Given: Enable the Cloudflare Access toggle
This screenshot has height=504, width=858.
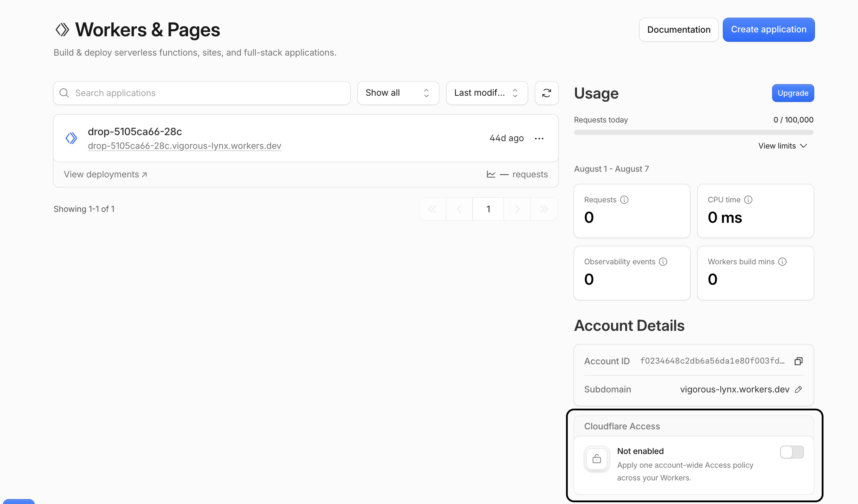Looking at the screenshot, I should click(792, 452).
